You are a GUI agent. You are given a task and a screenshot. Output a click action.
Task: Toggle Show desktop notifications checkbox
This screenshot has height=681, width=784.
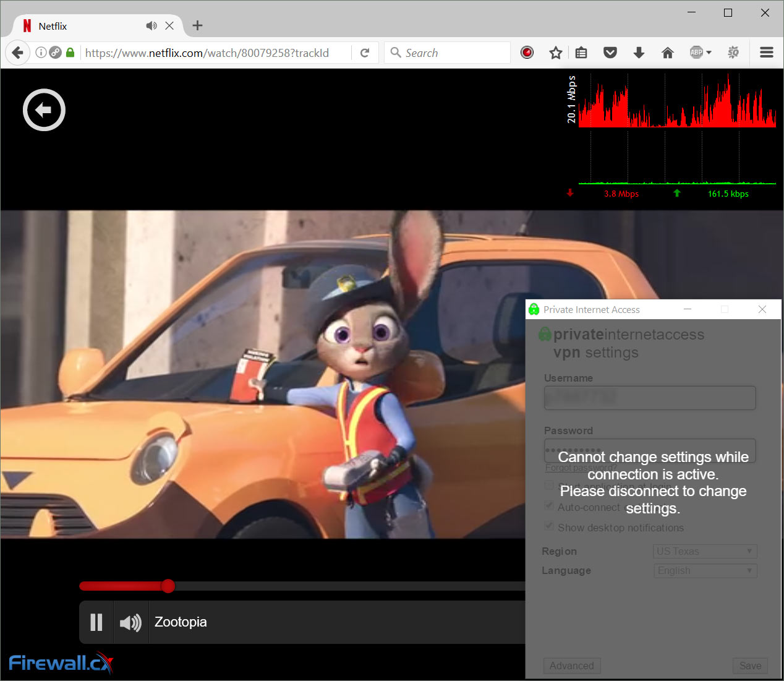549,526
